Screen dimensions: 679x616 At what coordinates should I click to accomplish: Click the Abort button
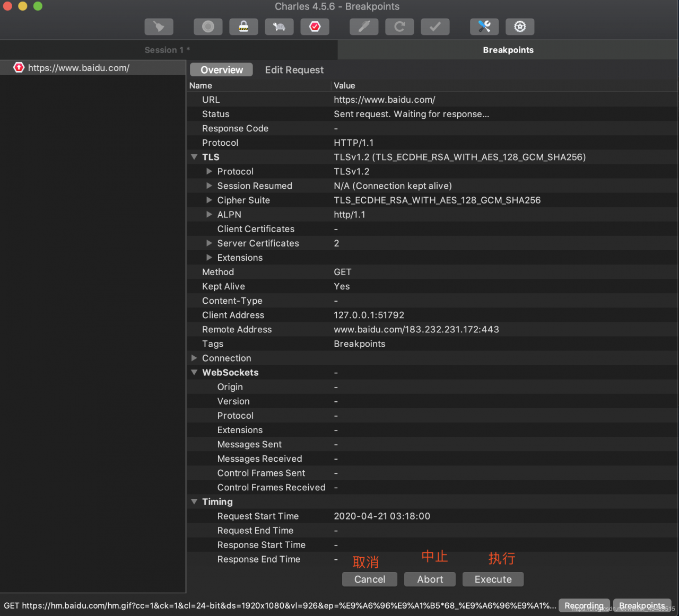point(430,579)
